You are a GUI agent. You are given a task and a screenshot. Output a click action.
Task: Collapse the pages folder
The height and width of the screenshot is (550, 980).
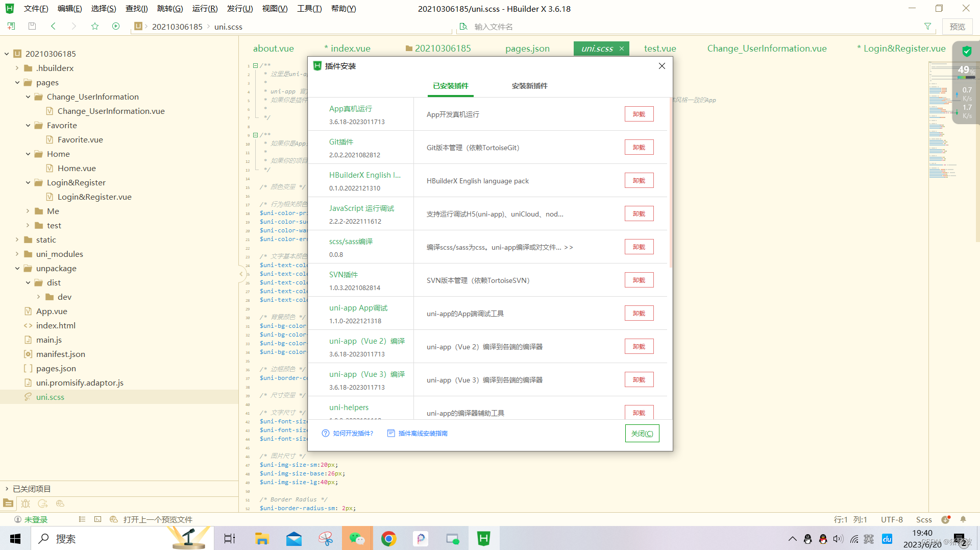[17, 82]
